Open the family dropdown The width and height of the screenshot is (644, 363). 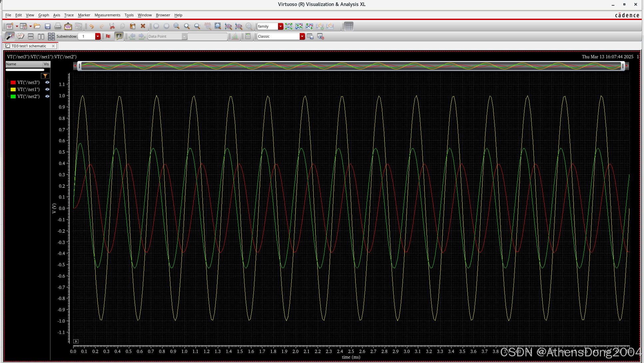pyautogui.click(x=280, y=26)
